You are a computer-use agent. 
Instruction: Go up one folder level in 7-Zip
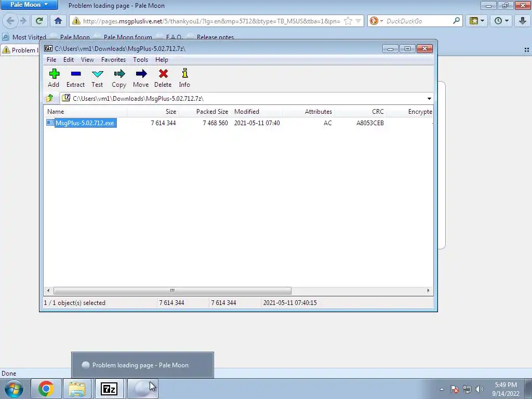pos(50,98)
